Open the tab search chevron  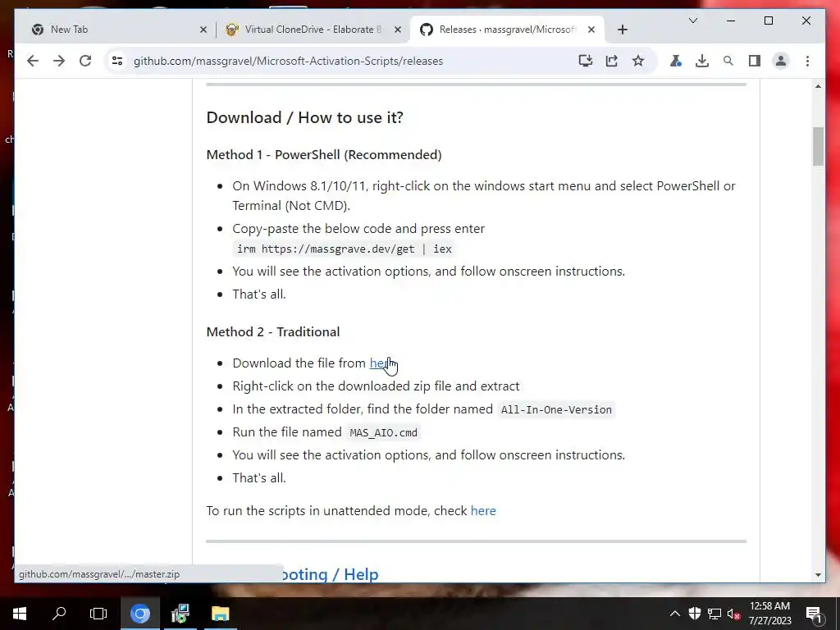pyautogui.click(x=692, y=21)
